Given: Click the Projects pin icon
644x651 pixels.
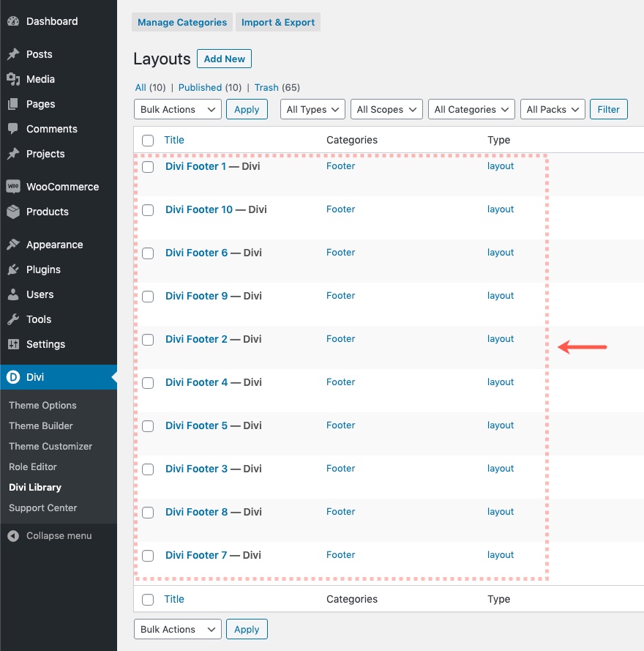Looking at the screenshot, I should [x=13, y=154].
